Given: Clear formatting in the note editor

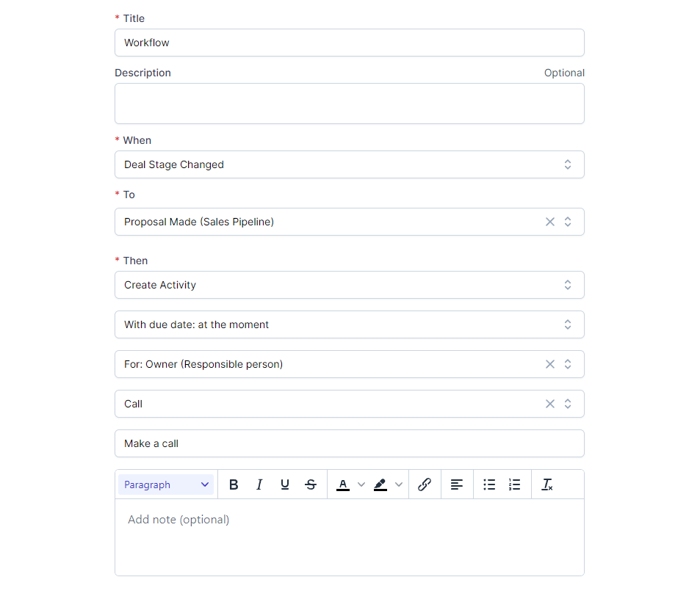Looking at the screenshot, I should (547, 484).
